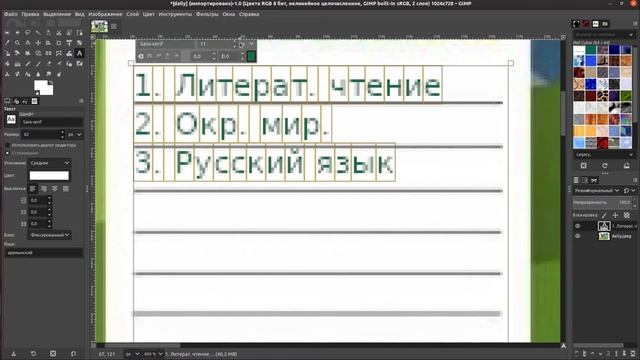
Task: Open navigation preview at canvas corner
Action: pyautogui.click(x=563, y=345)
